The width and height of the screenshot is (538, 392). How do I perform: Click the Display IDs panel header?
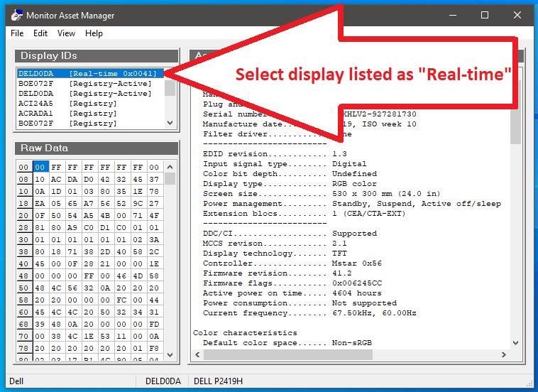point(97,55)
